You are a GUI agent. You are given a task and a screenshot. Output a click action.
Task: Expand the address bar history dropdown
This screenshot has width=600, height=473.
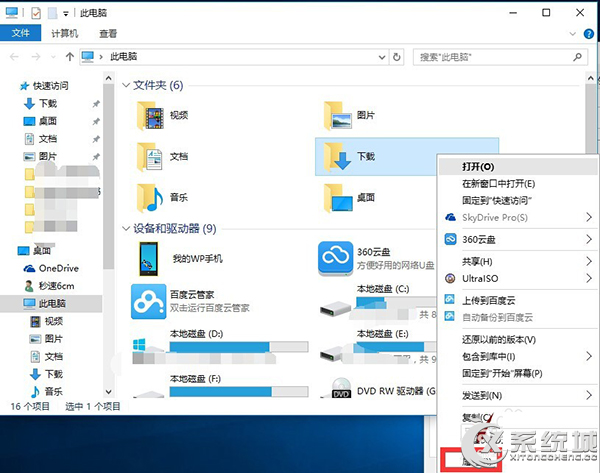382,57
